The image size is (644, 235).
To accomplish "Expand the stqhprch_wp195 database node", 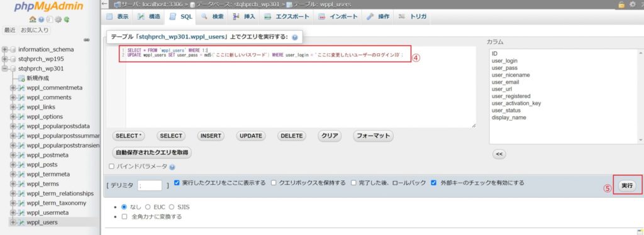I will [x=5, y=58].
